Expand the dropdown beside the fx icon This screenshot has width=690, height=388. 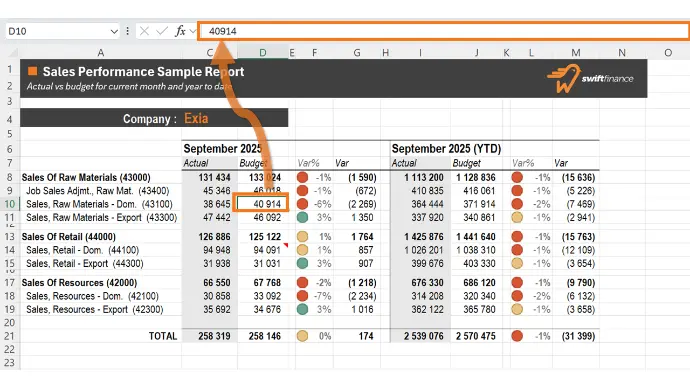[x=192, y=31]
